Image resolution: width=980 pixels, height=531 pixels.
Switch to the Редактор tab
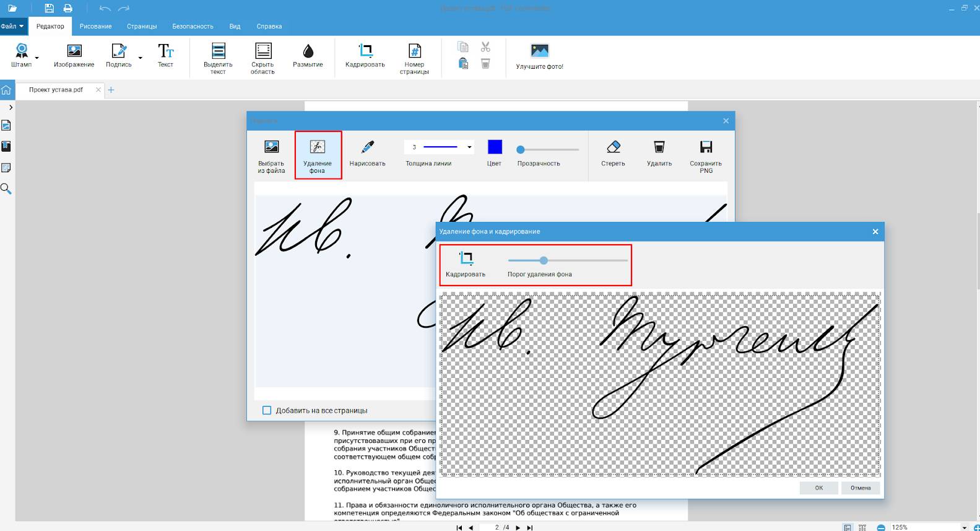coord(50,27)
